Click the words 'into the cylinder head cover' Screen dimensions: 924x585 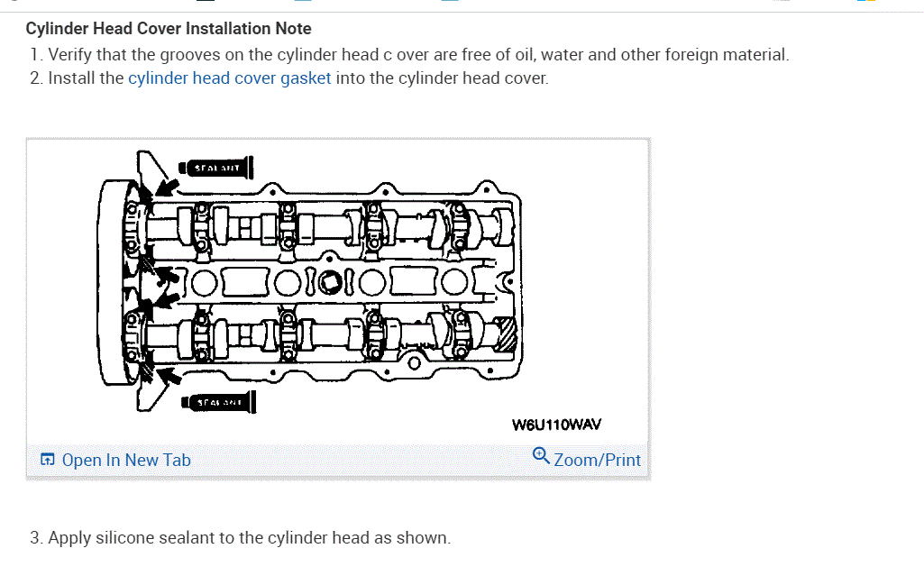click(x=442, y=78)
